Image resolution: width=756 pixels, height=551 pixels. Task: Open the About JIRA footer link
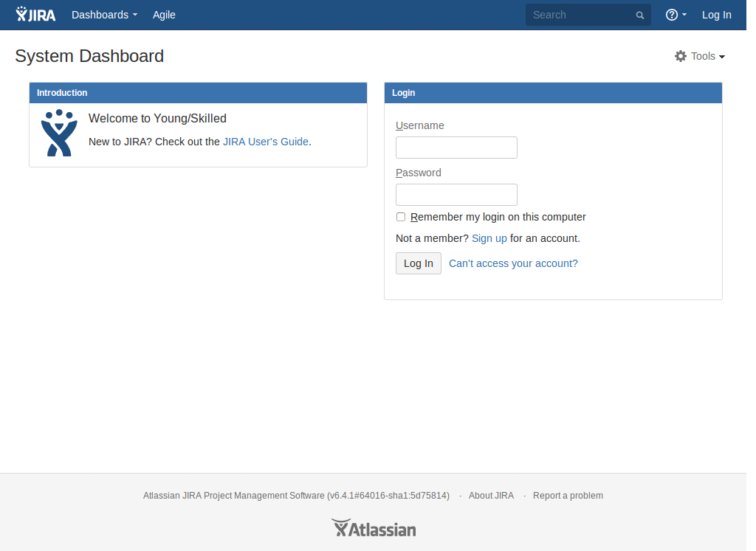pos(491,496)
